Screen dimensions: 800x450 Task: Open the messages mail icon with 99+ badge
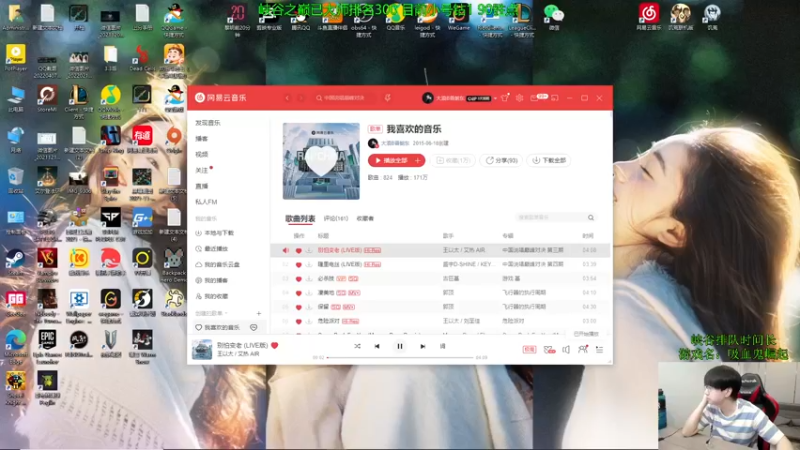(x=538, y=97)
